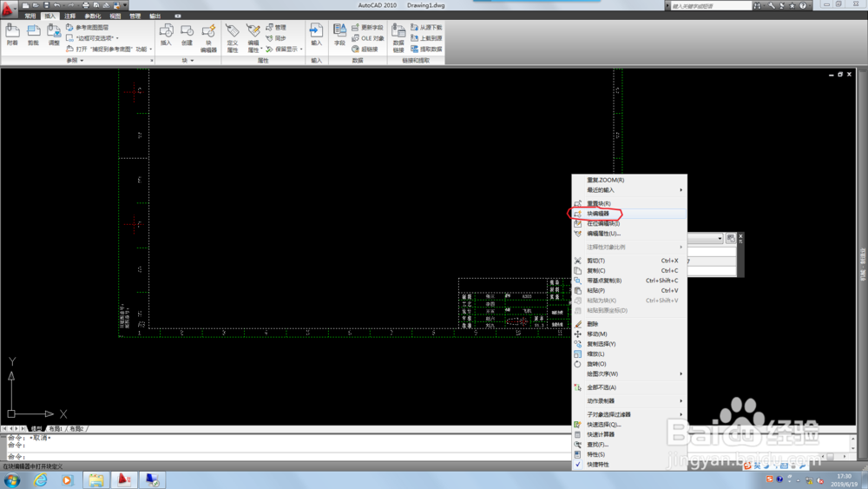The width and height of the screenshot is (868, 489).
Task: Choose 全部不选(A) in context menu
Action: [x=629, y=387]
